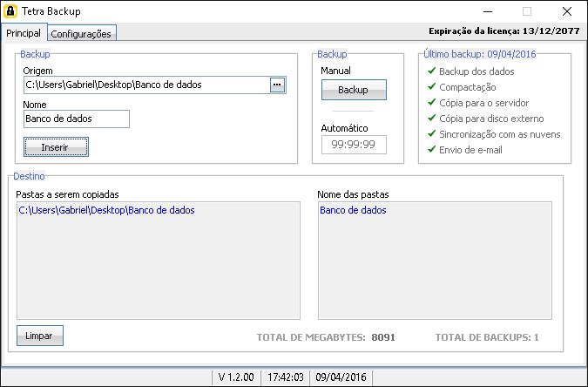The width and height of the screenshot is (588, 387).
Task: Select the C:\Users\Gabriel\Desktop\Banco de dados list entry
Action: coord(106,210)
